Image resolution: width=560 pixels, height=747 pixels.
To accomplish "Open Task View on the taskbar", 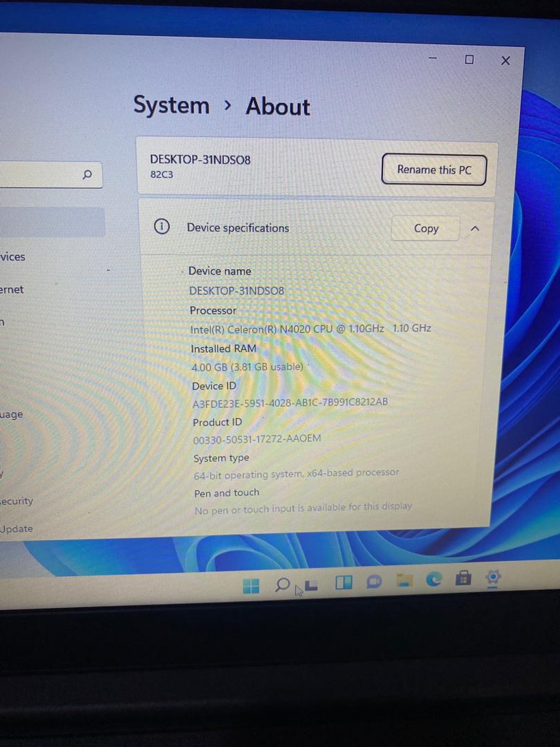I will coord(311,585).
